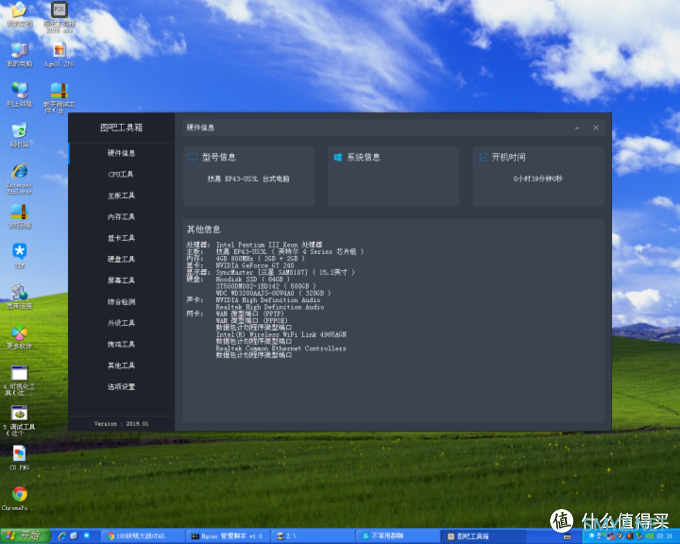The height and width of the screenshot is (544, 680).
Task: Open the archive icon beside 网上邻居
Action: 59,98
